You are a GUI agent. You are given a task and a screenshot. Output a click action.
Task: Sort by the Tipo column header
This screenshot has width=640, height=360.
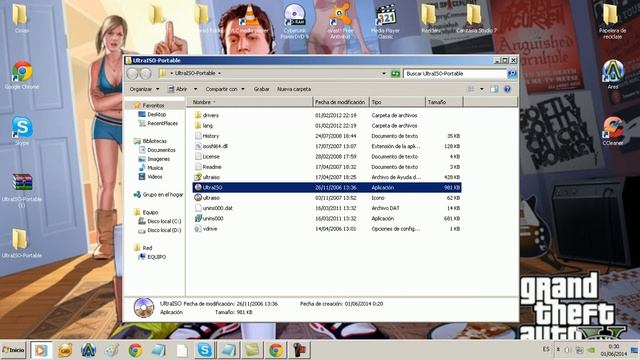(x=397, y=102)
